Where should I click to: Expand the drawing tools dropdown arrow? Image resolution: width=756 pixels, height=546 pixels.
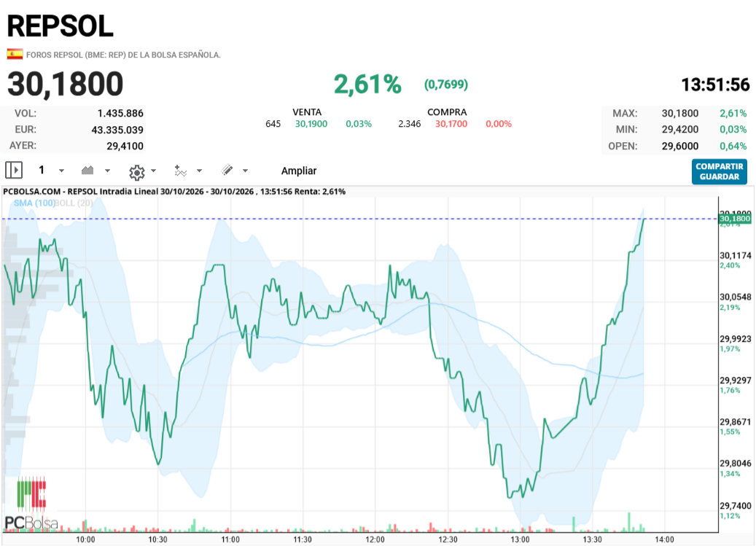click(x=245, y=171)
